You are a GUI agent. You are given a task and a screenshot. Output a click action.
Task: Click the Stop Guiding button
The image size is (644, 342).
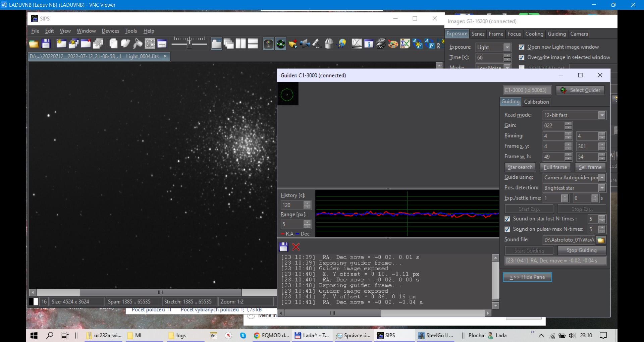point(582,250)
